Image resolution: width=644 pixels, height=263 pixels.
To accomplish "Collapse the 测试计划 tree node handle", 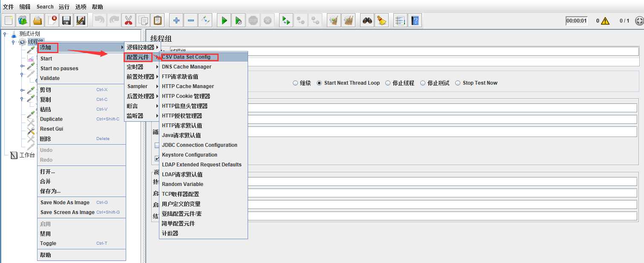I will pyautogui.click(x=5, y=34).
